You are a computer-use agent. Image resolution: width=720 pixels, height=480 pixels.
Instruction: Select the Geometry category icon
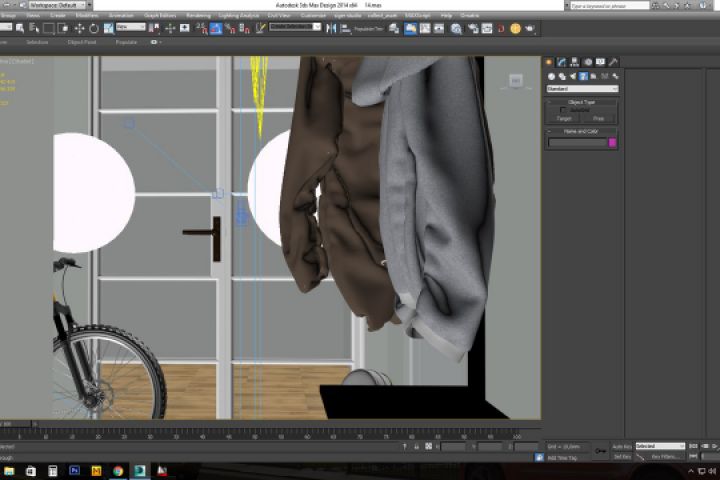(550, 76)
